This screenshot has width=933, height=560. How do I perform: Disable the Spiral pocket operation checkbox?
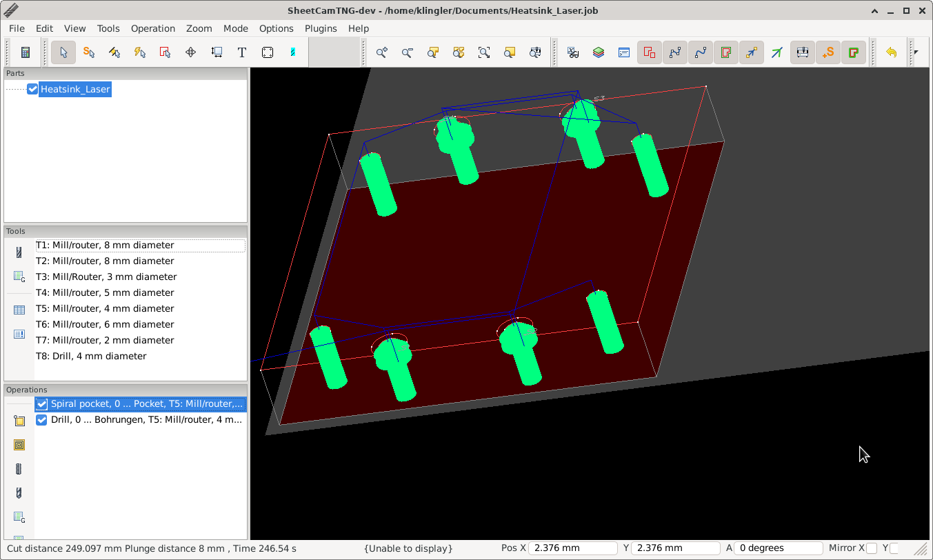coord(42,404)
